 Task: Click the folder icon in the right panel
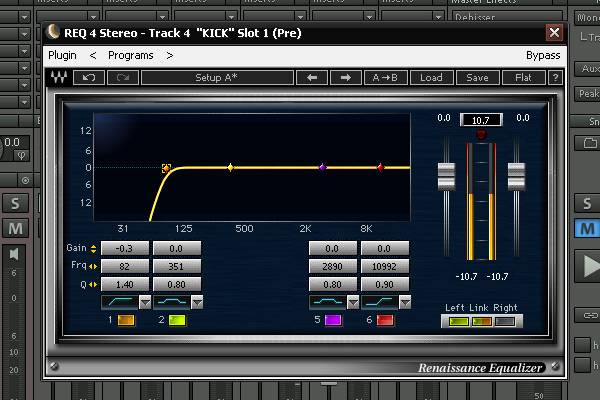[x=590, y=143]
